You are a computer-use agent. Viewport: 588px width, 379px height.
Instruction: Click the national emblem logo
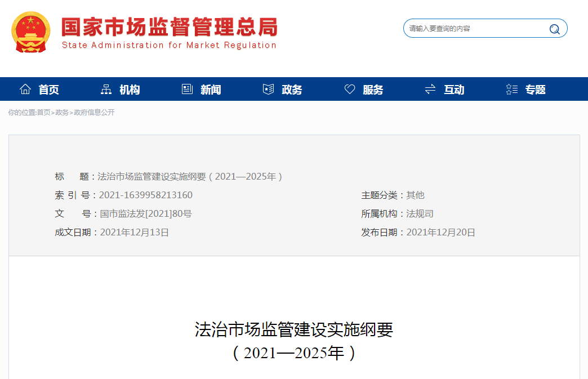point(30,32)
